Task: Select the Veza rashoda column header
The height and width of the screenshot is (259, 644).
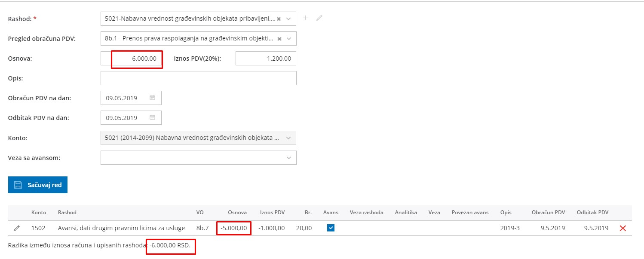Action: (367, 213)
